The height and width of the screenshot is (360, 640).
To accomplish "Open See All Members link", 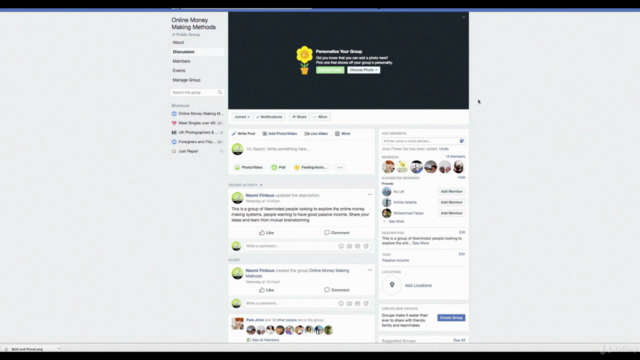I will (x=265, y=340).
